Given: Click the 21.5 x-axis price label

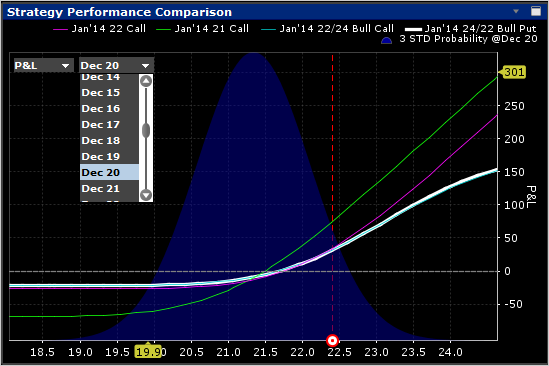Looking at the screenshot, I should (x=265, y=352).
